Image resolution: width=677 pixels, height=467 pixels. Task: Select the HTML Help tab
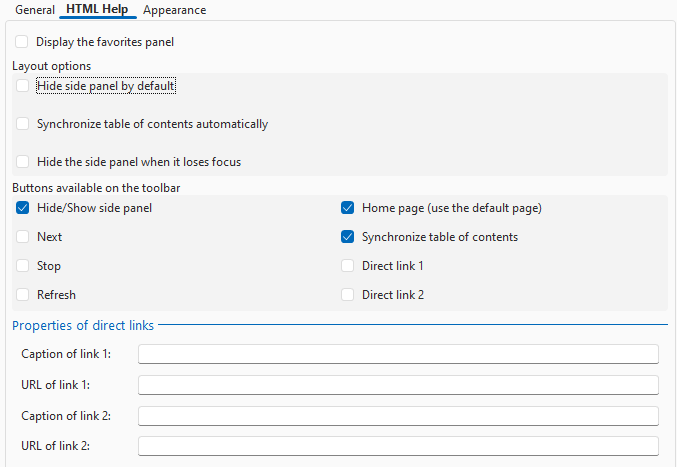pos(97,9)
